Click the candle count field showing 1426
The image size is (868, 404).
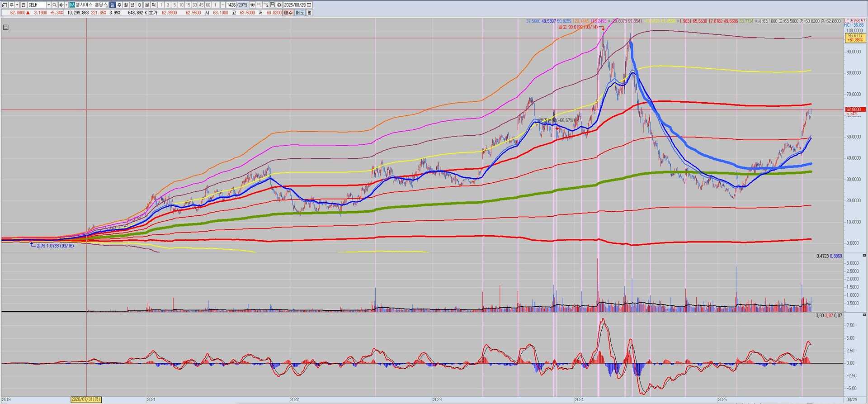click(231, 5)
